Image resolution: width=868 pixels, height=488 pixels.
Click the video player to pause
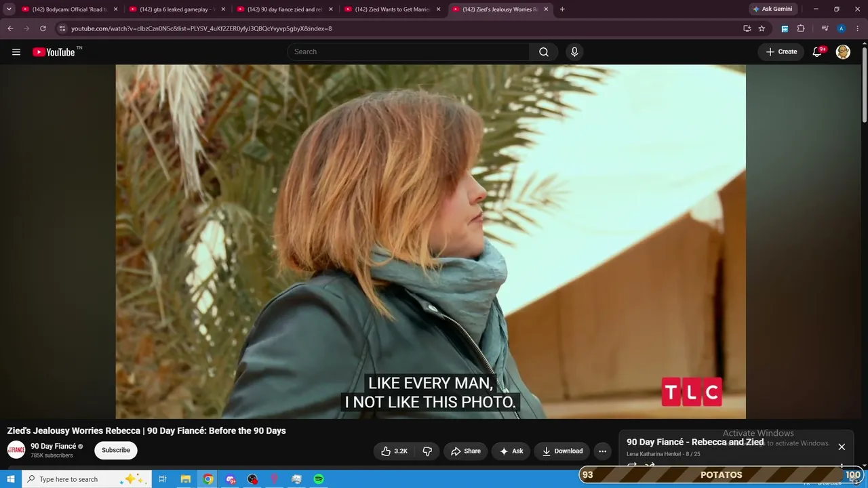click(431, 241)
